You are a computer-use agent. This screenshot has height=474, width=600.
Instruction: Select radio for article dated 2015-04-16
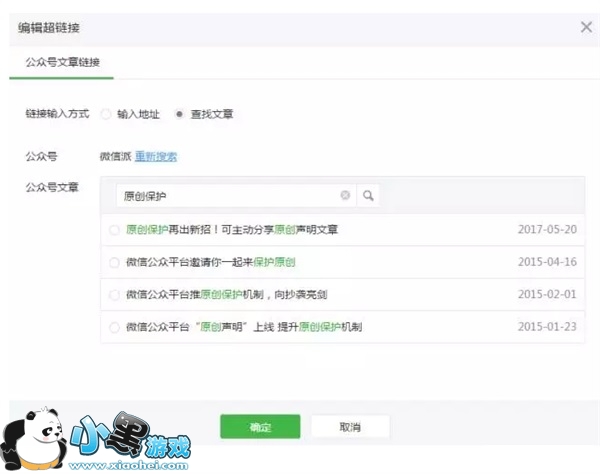pos(114,262)
